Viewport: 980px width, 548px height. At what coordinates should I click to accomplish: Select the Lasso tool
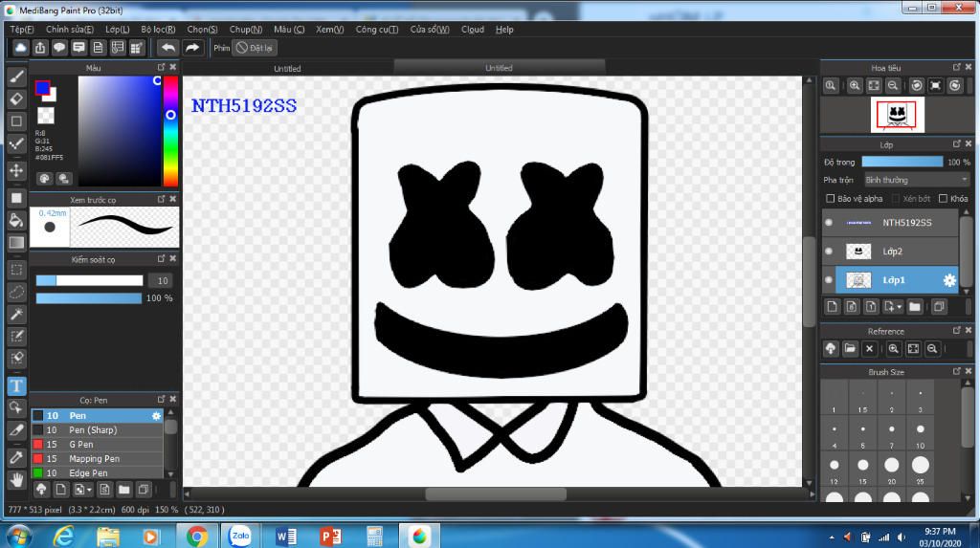[x=17, y=292]
